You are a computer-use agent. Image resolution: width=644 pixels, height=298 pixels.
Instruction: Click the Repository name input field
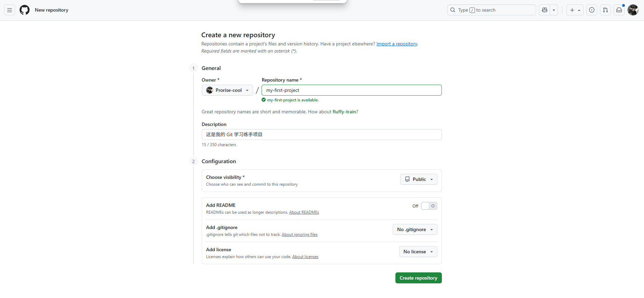(x=351, y=90)
